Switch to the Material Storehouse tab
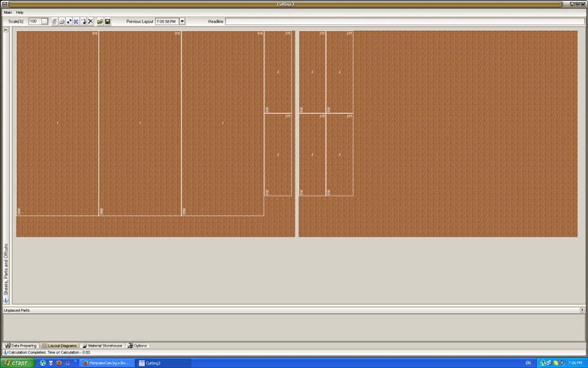 [102, 345]
